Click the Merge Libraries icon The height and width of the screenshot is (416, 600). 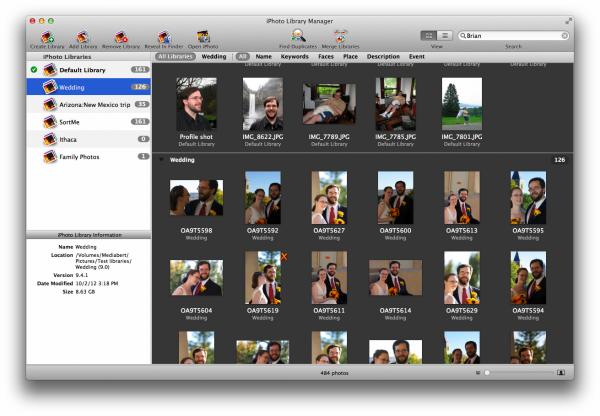pyautogui.click(x=340, y=37)
